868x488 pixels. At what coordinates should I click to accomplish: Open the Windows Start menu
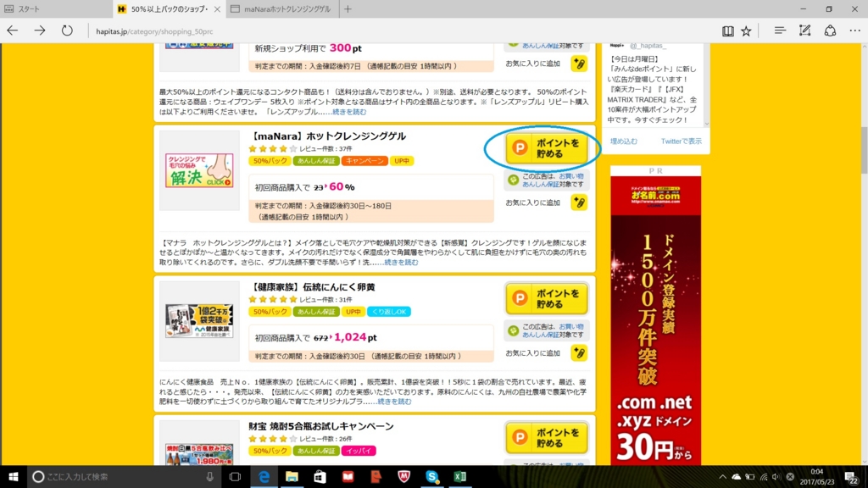14,476
